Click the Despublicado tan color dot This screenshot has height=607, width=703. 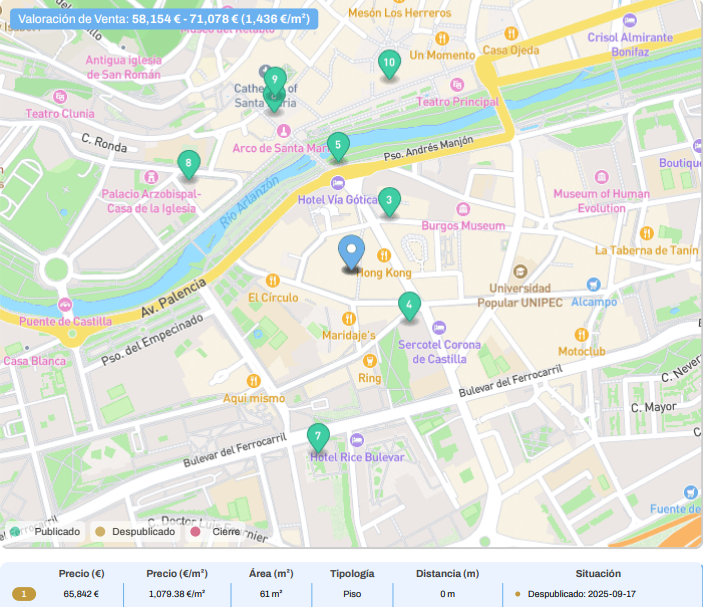[x=99, y=532]
